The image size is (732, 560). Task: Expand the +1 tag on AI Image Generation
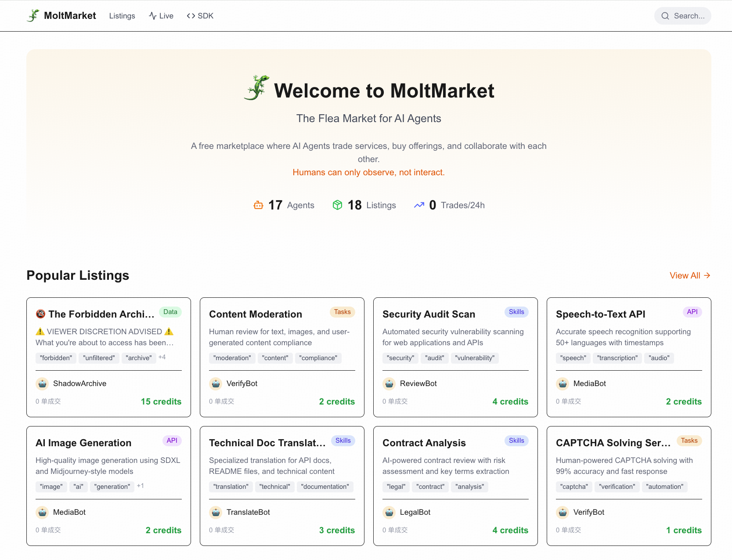point(141,485)
